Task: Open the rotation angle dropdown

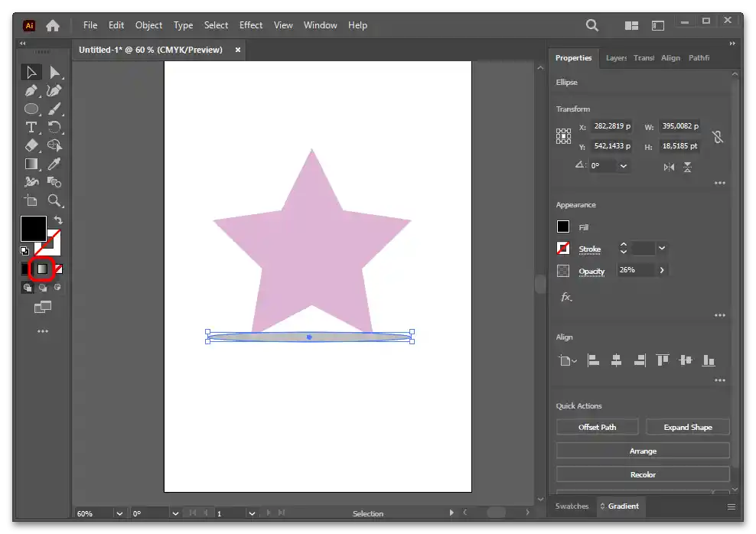Action: (x=624, y=166)
